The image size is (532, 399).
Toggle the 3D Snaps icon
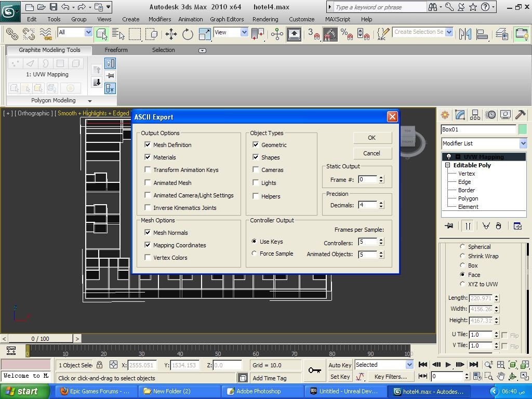[x=313, y=34]
